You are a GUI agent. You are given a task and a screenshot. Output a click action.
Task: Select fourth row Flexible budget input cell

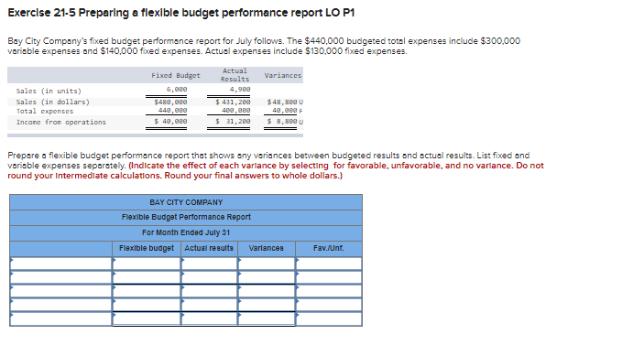point(147,305)
